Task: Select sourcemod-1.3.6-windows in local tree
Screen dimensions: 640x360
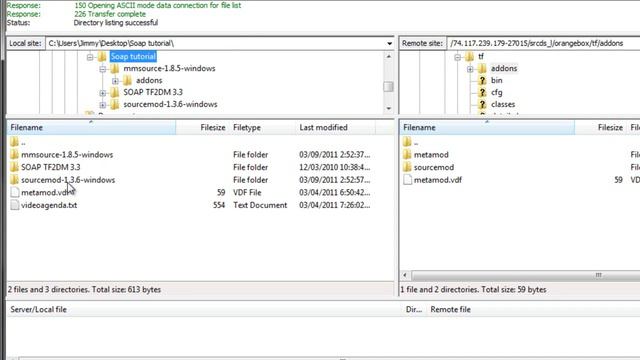Action: click(170, 104)
